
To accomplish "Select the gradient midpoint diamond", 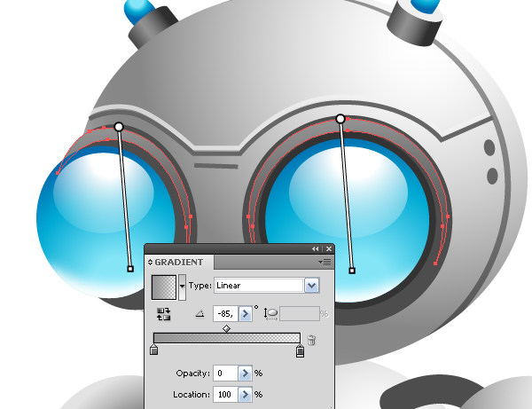I will [x=226, y=328].
